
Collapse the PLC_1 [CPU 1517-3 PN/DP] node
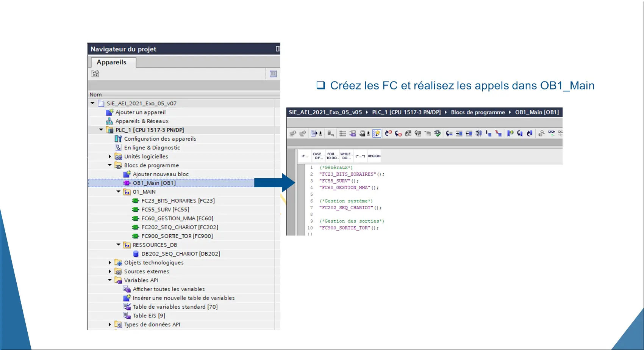click(x=101, y=130)
